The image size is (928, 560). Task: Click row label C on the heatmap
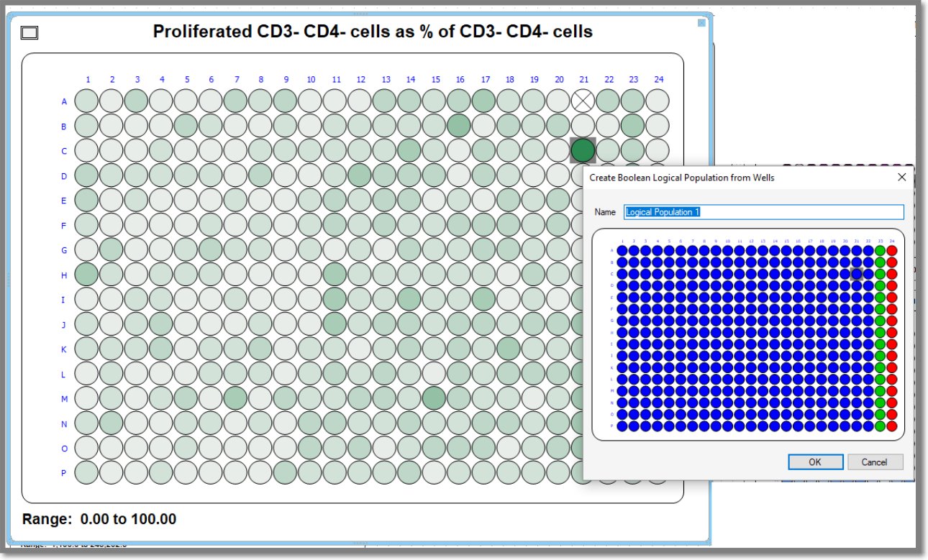[64, 152]
